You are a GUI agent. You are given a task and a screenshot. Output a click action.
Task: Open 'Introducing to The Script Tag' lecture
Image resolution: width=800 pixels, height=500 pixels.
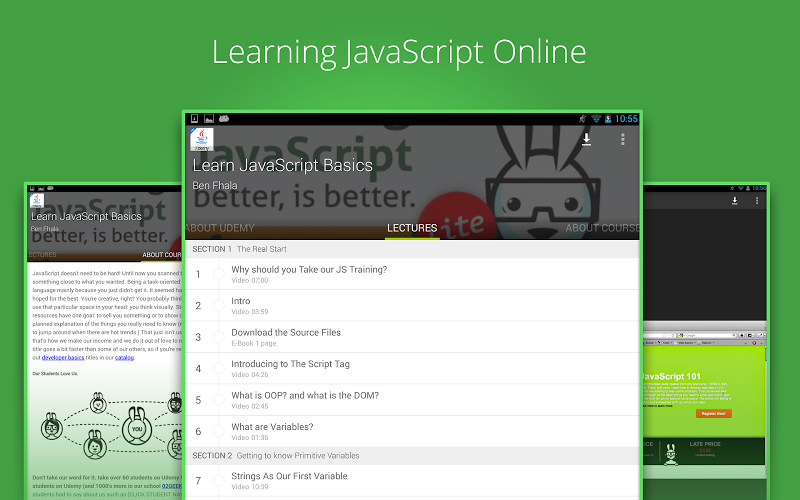412,368
